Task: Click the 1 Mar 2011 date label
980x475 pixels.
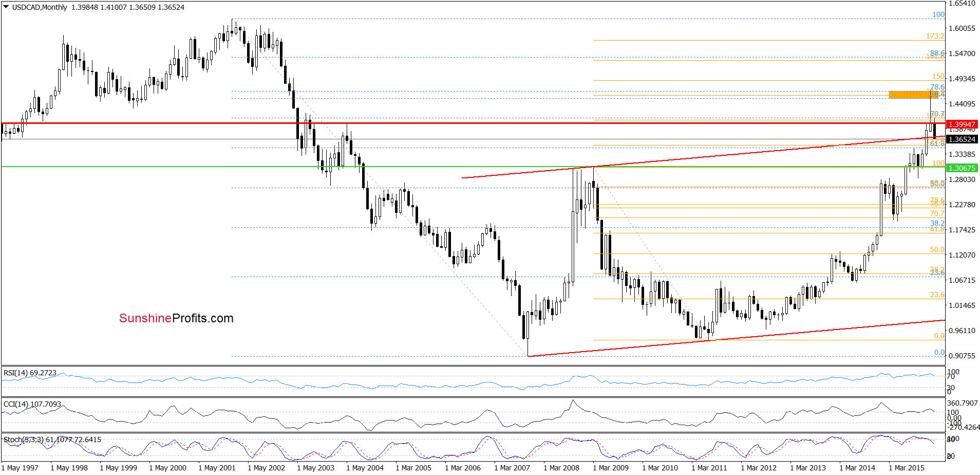Action: point(709,468)
